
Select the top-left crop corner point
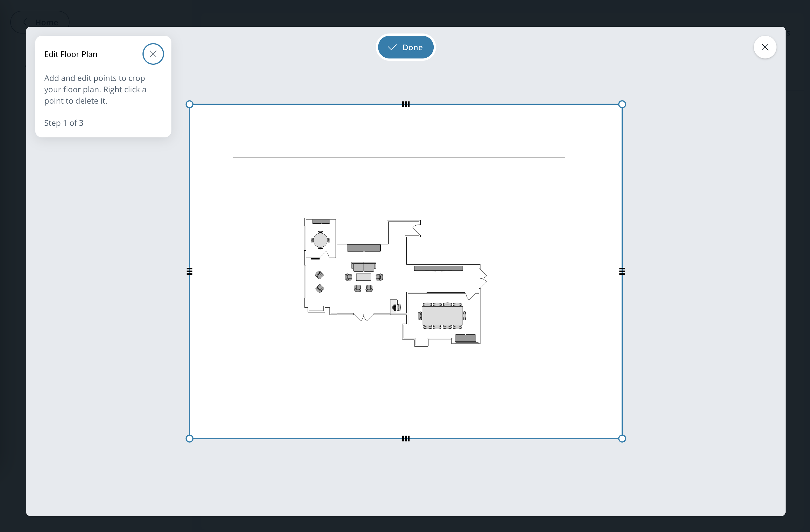click(190, 104)
